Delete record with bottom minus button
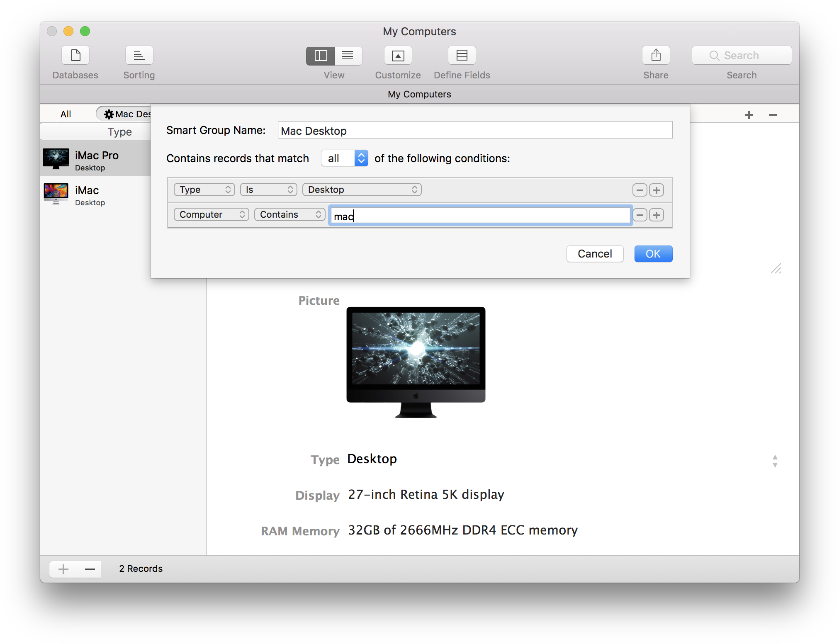The height and width of the screenshot is (644, 839). point(90,569)
